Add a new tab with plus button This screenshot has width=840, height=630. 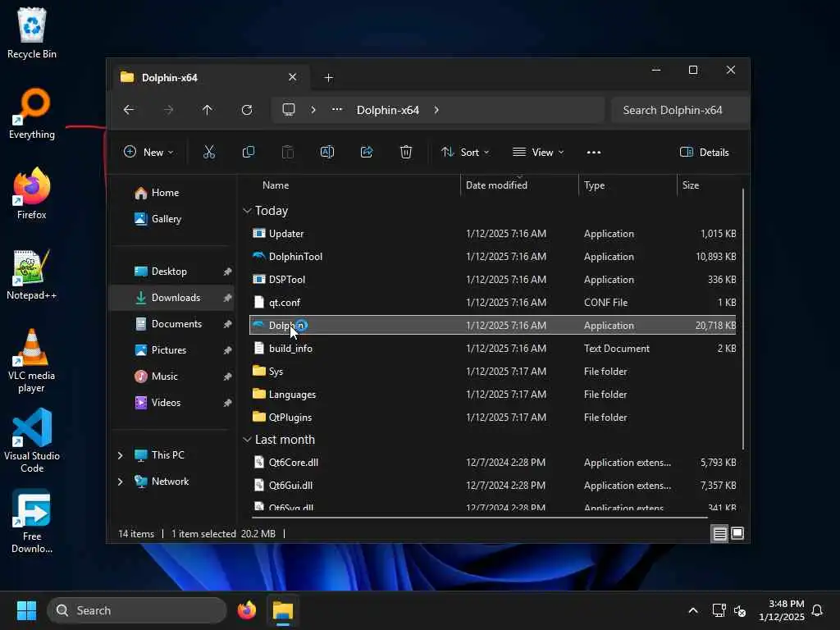point(328,78)
